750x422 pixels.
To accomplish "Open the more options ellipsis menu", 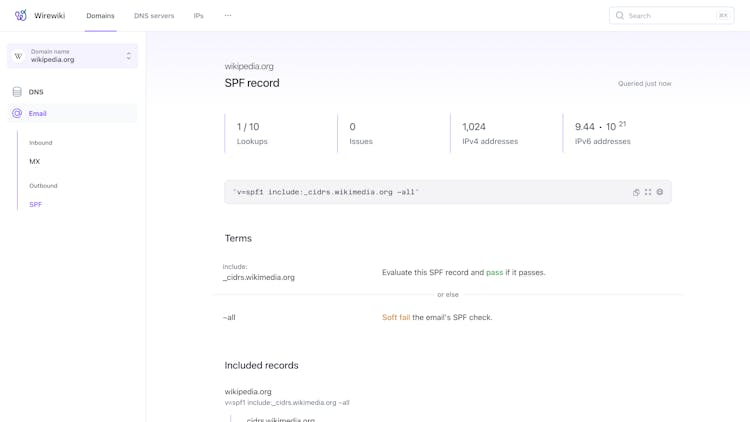I will point(228,16).
